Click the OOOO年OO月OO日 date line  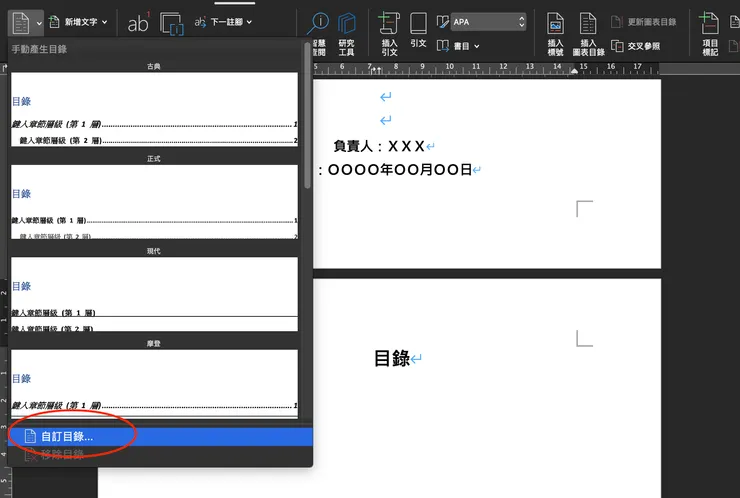(400, 170)
